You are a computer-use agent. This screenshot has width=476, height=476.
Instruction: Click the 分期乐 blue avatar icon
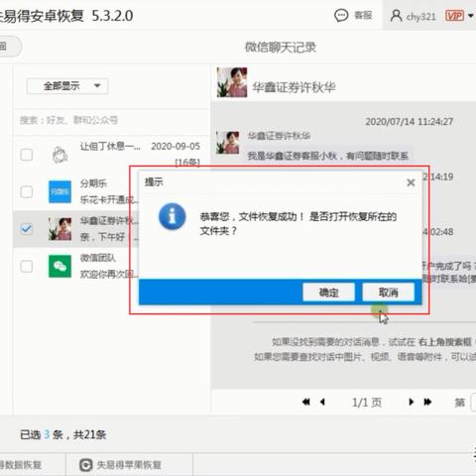pos(59,191)
